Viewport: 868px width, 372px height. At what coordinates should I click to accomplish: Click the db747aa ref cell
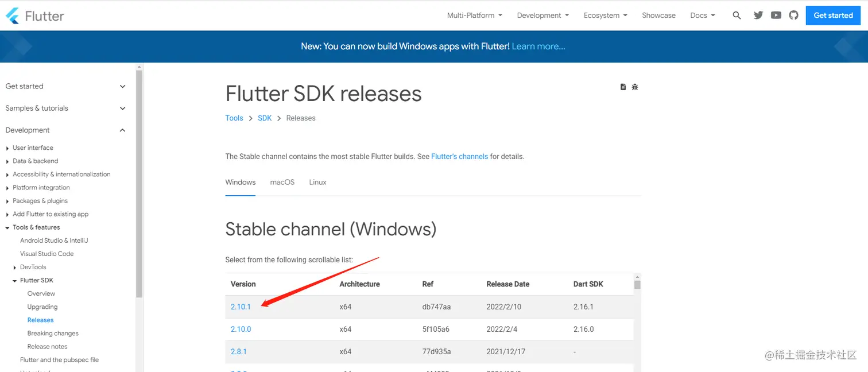436,307
